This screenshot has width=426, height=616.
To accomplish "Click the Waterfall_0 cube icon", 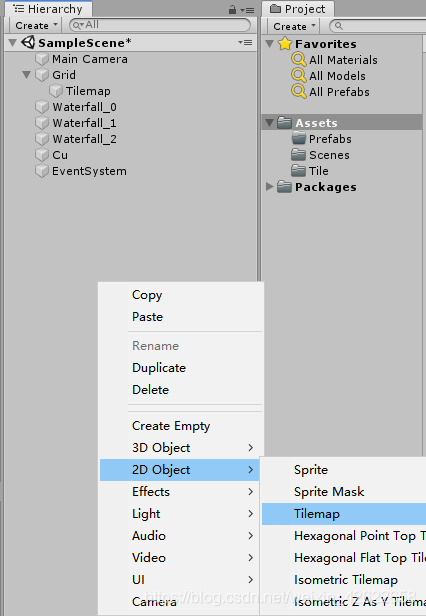I will click(x=41, y=107).
